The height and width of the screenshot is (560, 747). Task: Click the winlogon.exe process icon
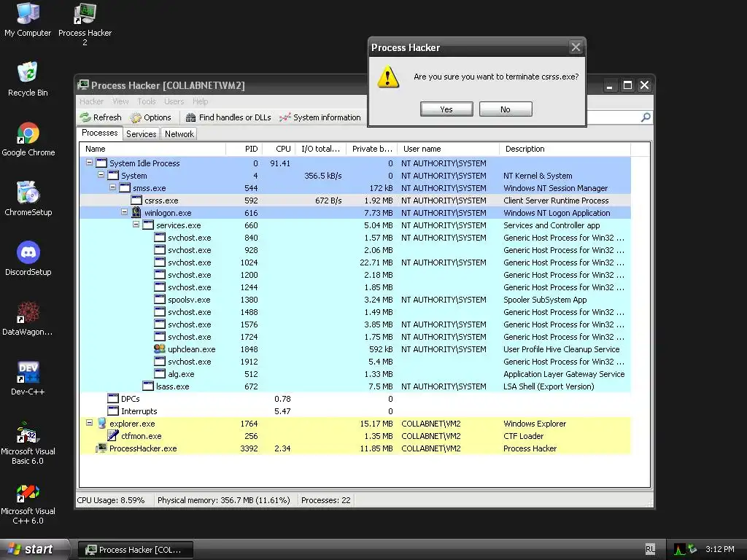136,212
